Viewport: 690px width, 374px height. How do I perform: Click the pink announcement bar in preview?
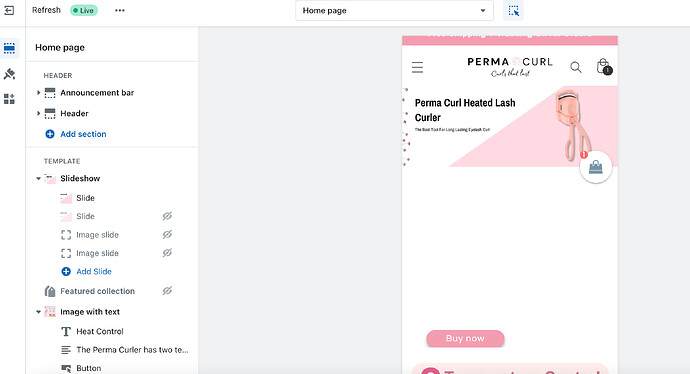510,40
